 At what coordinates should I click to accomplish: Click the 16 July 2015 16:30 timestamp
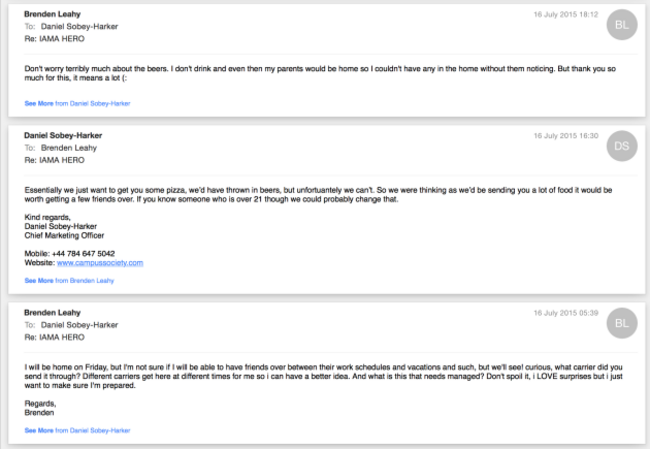click(x=566, y=136)
